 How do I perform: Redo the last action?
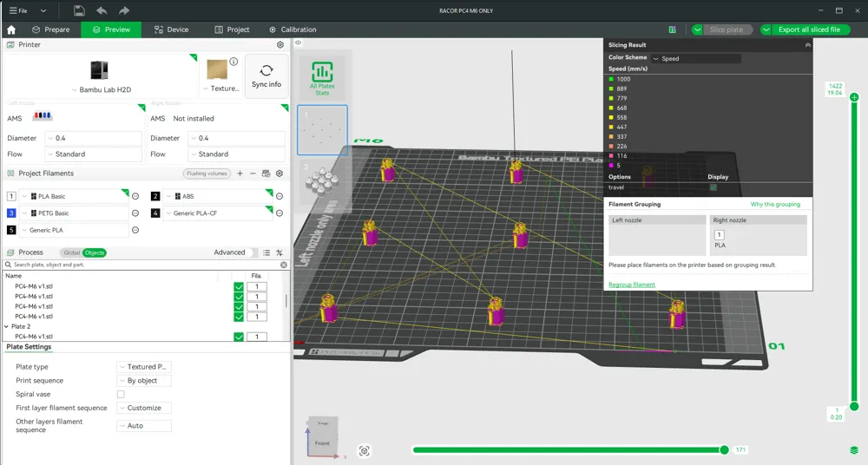[124, 10]
